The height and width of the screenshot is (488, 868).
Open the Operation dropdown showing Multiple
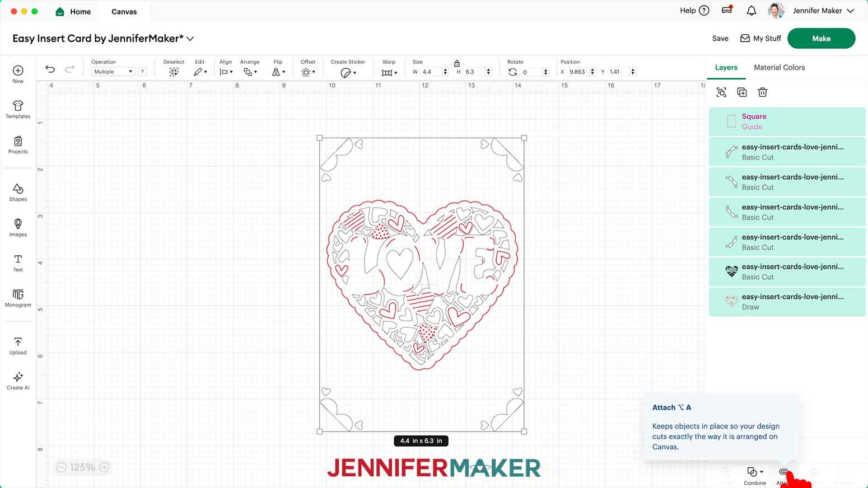pyautogui.click(x=113, y=72)
